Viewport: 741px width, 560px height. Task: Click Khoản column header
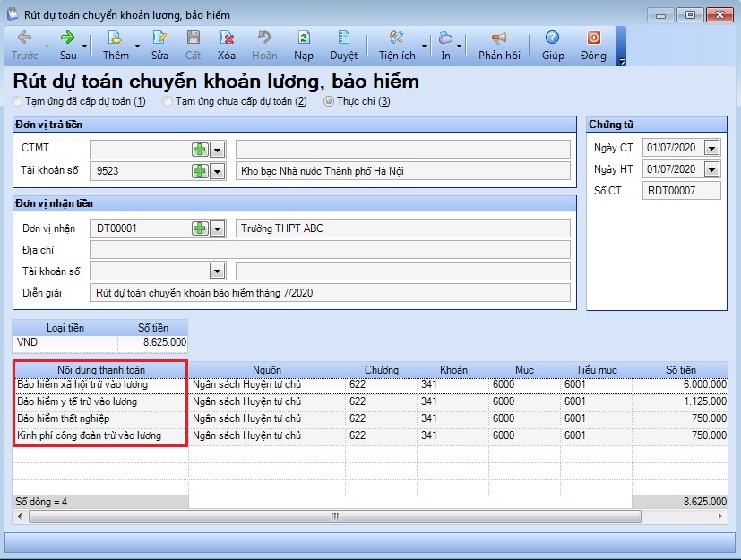click(x=453, y=369)
